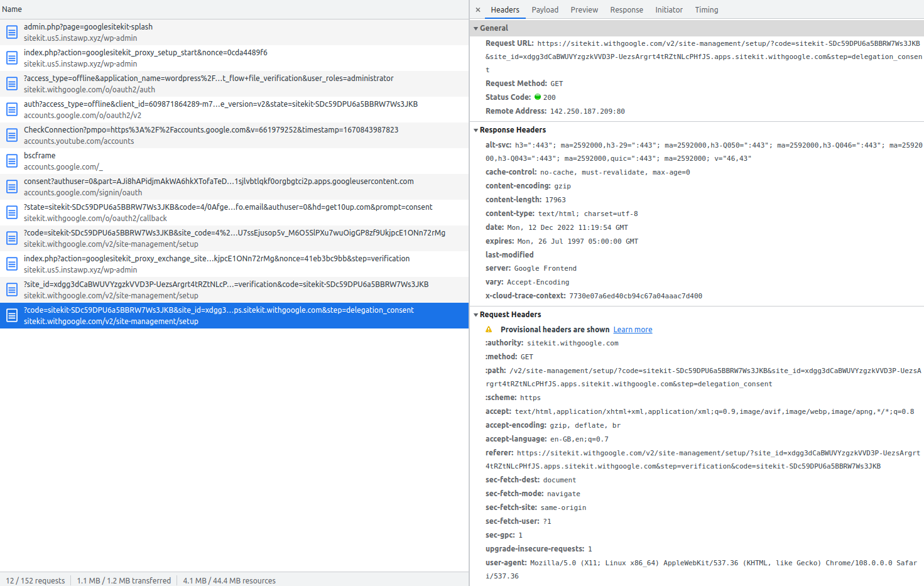Open the Learn more link about provisional headers
924x586 pixels.
coord(633,329)
